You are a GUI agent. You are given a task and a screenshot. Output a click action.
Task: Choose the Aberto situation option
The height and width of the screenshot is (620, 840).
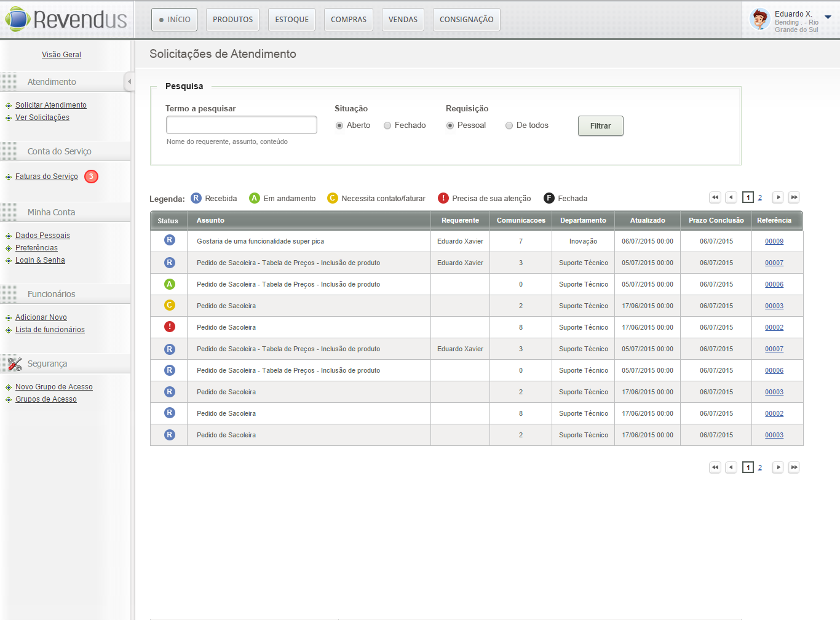pos(339,125)
